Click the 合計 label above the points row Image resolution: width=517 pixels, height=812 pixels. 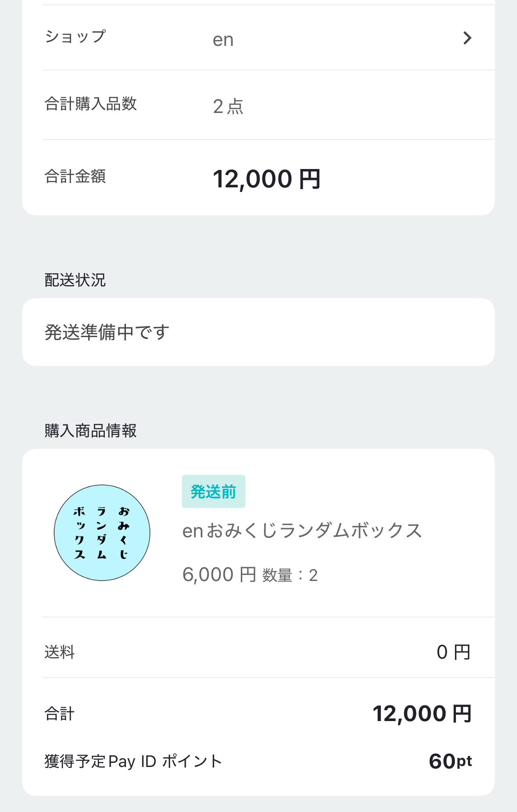point(59,714)
